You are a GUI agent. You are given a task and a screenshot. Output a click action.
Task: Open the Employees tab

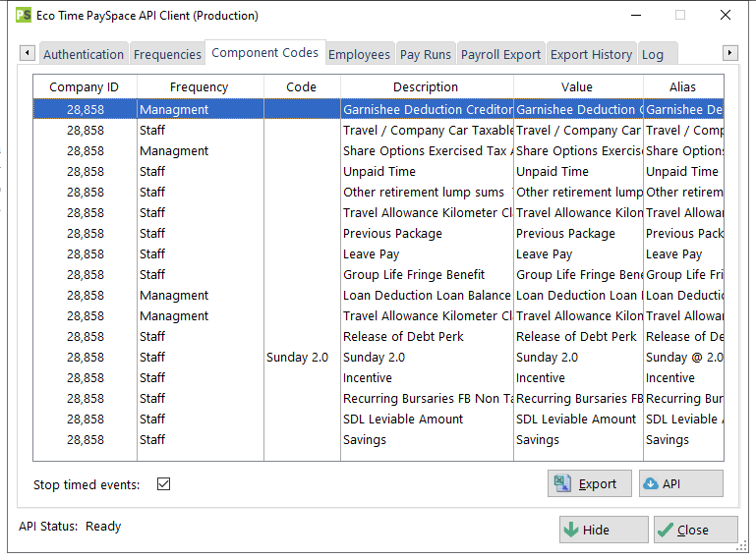(x=359, y=54)
